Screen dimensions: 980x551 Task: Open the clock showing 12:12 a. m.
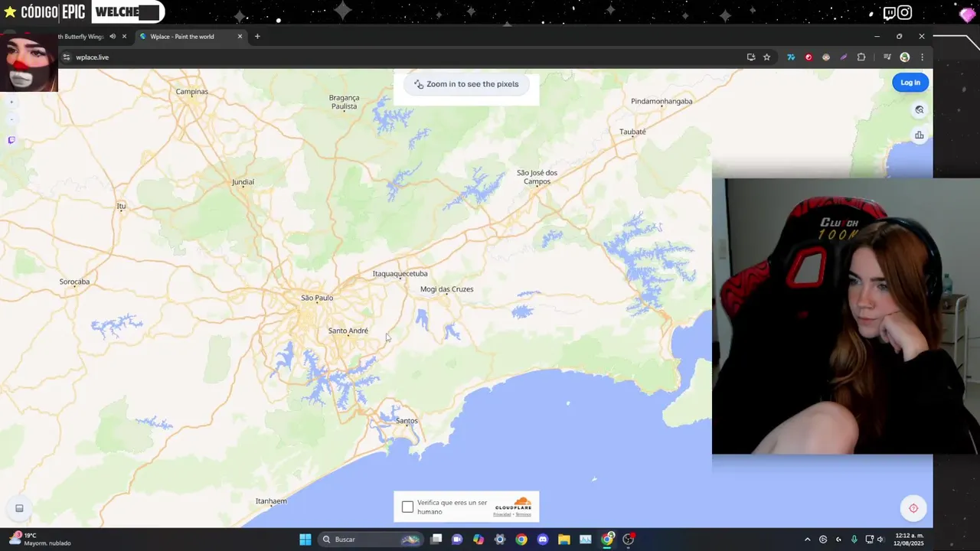pyautogui.click(x=909, y=540)
